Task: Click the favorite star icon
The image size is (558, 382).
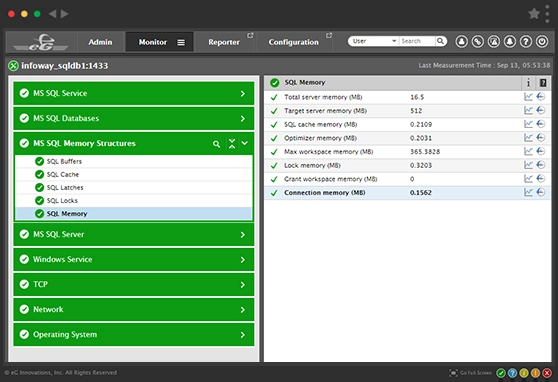Action: tap(534, 14)
